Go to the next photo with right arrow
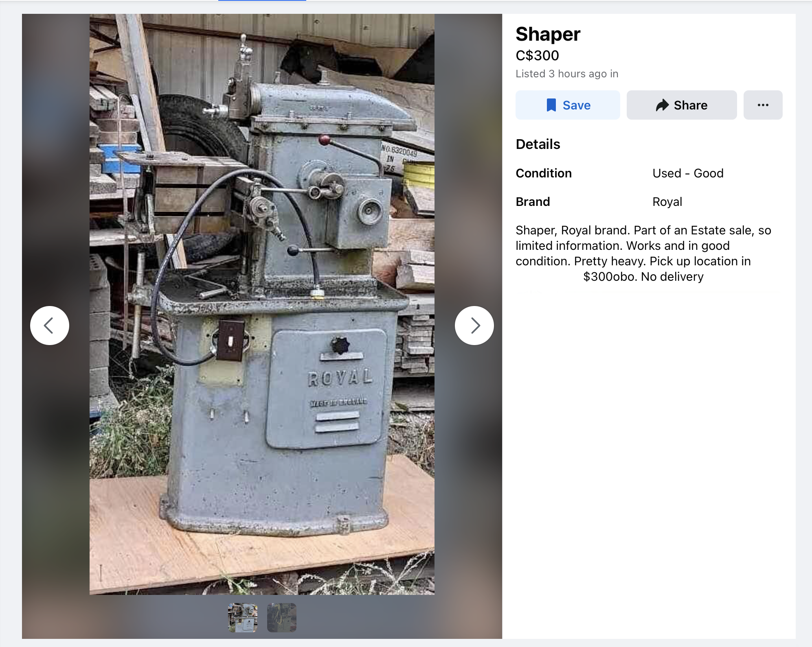 click(x=474, y=326)
